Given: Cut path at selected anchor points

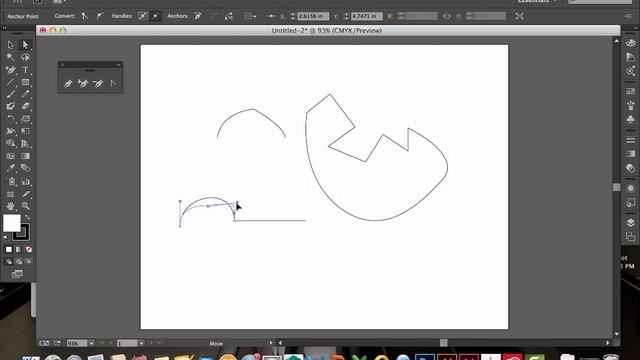Looking at the screenshot, I should [x=229, y=16].
